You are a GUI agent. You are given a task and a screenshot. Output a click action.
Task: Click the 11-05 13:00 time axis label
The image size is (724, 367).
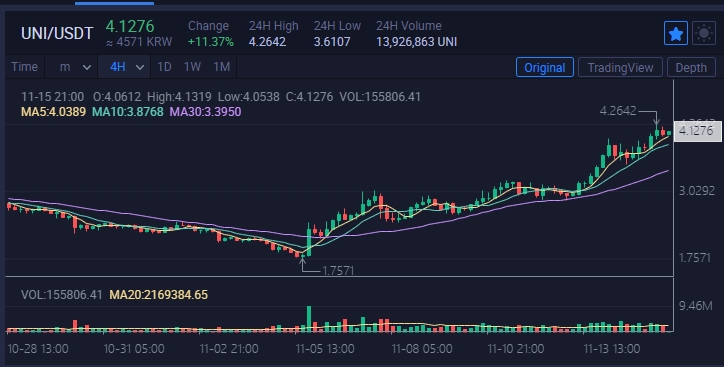pyautogui.click(x=325, y=349)
